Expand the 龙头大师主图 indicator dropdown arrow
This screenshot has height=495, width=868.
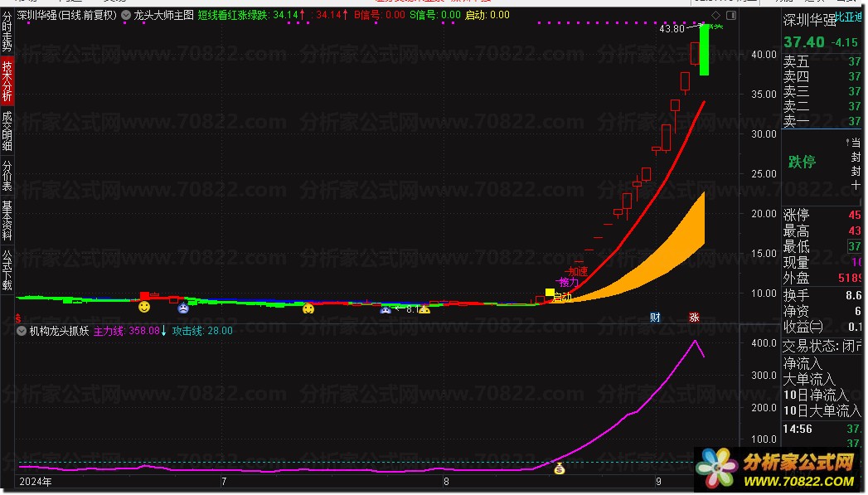click(x=126, y=15)
